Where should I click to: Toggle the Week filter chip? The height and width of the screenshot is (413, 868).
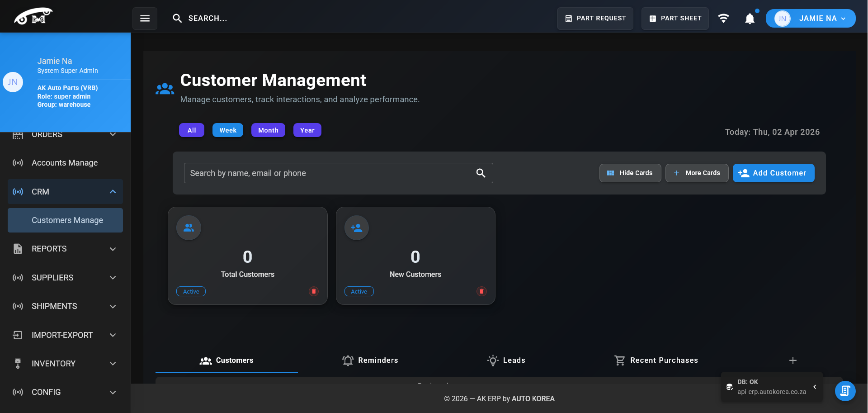[228, 130]
